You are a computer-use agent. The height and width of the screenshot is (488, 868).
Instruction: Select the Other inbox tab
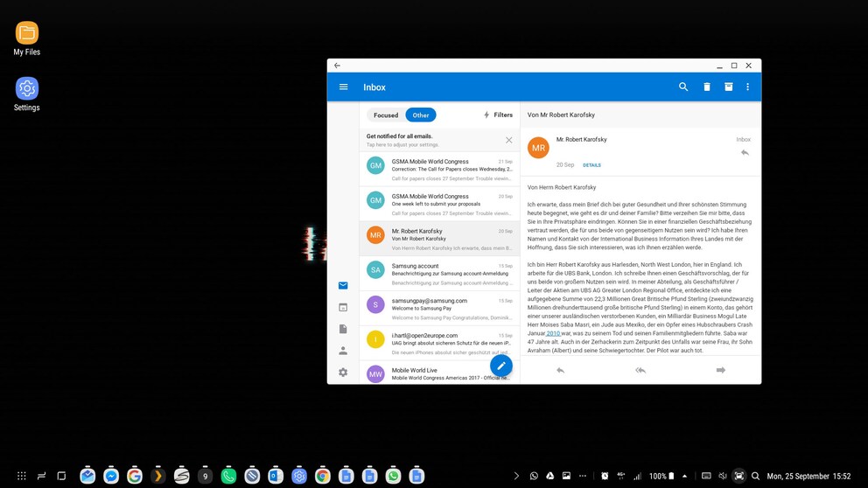click(x=421, y=115)
